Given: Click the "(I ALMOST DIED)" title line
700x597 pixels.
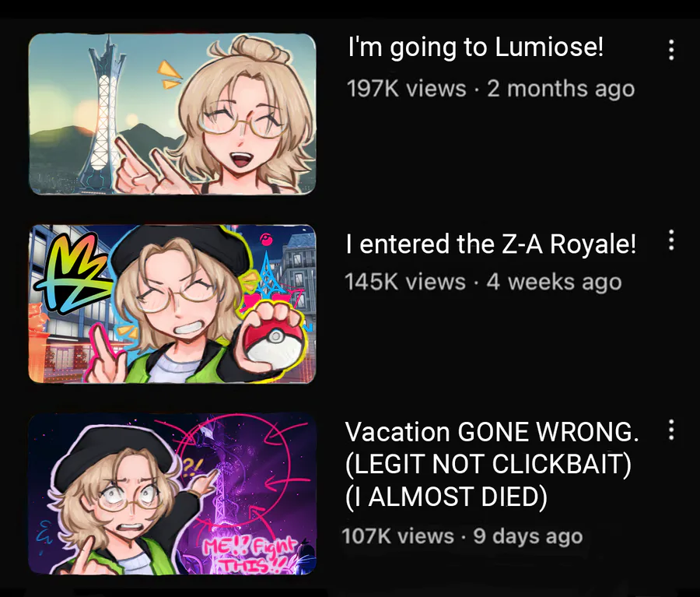Looking at the screenshot, I should click(x=446, y=497).
